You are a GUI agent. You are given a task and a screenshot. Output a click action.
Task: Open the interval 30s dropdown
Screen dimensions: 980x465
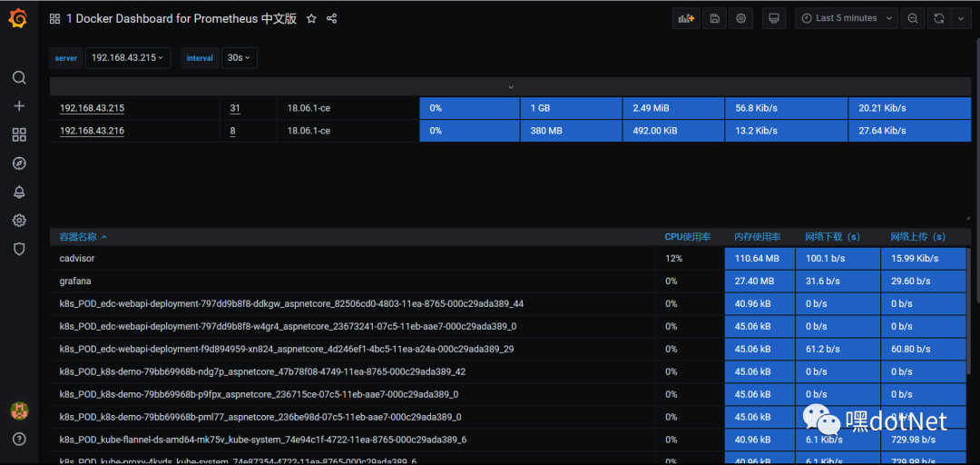[239, 57]
